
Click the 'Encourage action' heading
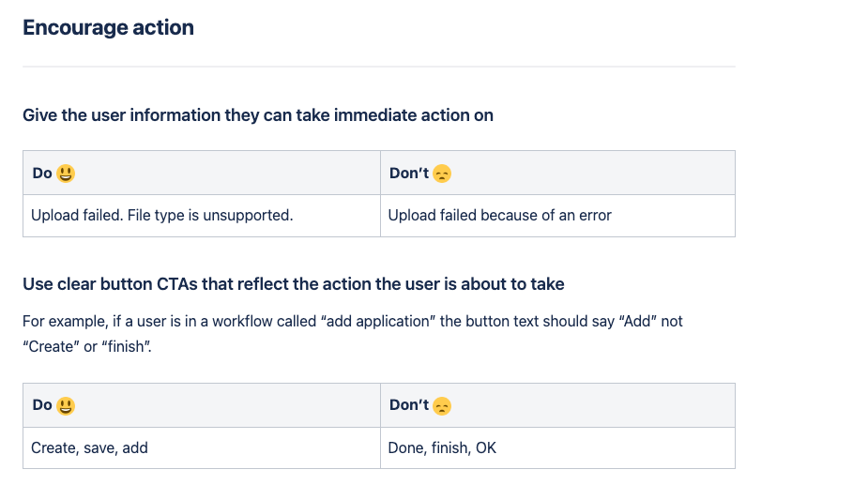coord(109,27)
